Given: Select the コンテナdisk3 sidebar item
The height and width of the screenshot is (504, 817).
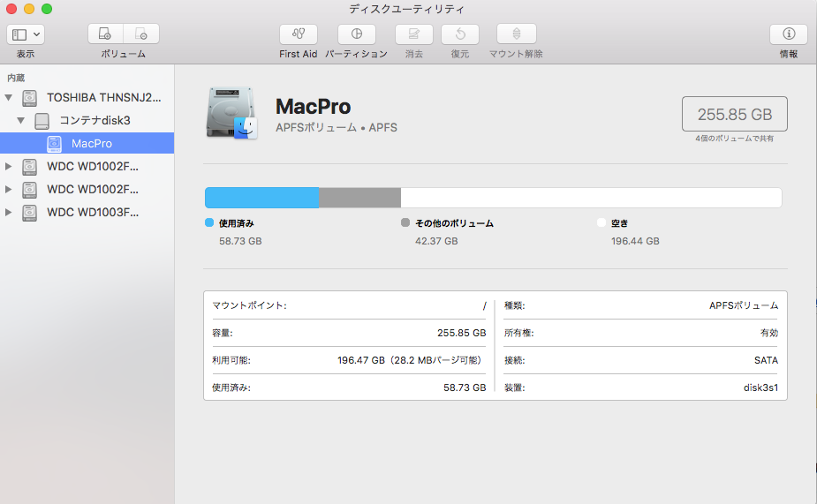Looking at the screenshot, I should [95, 120].
